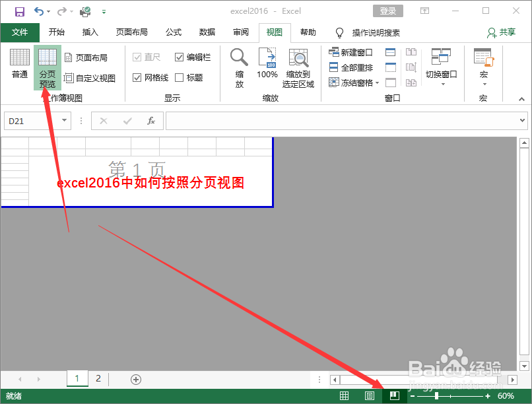Open the Name Box dropdown showing D21

pyautogui.click(x=64, y=121)
